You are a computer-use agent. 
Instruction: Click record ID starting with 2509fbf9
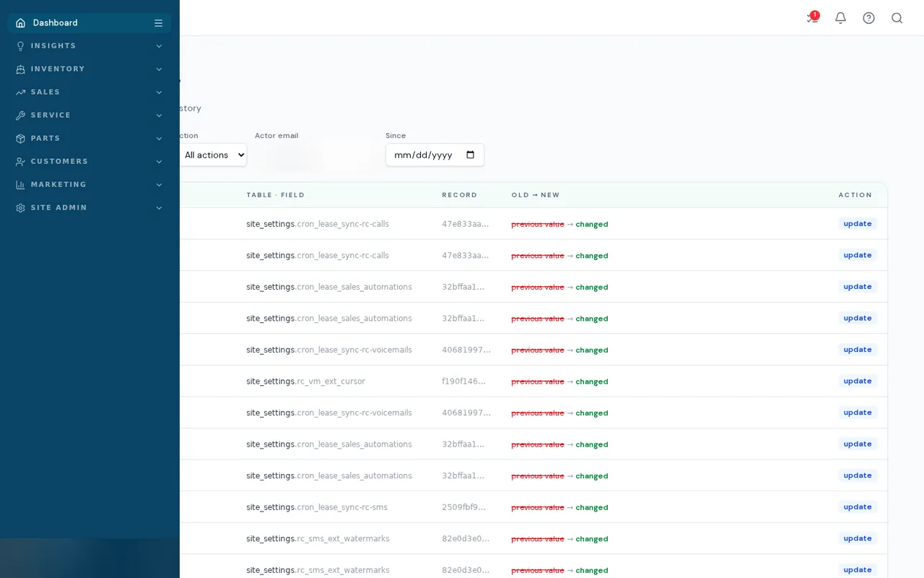[463, 507]
